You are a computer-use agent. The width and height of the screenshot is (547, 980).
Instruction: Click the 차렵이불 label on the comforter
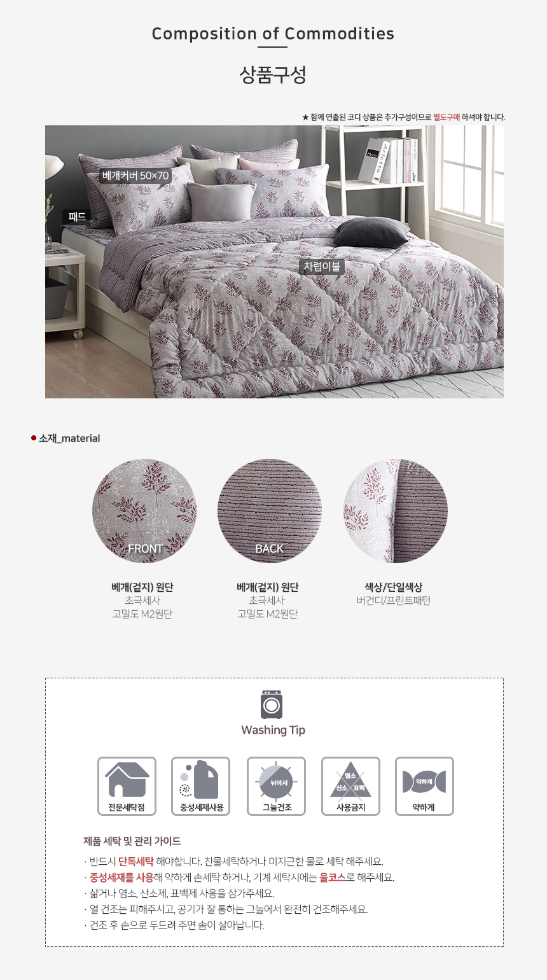pos(322,267)
